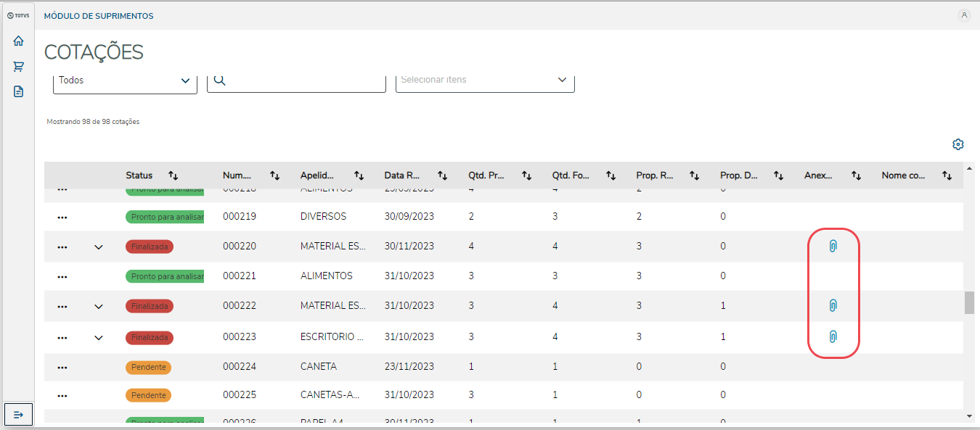Image resolution: width=980 pixels, height=430 pixels.
Task: Click the Módulo de Suprimentos title link
Action: (99, 16)
